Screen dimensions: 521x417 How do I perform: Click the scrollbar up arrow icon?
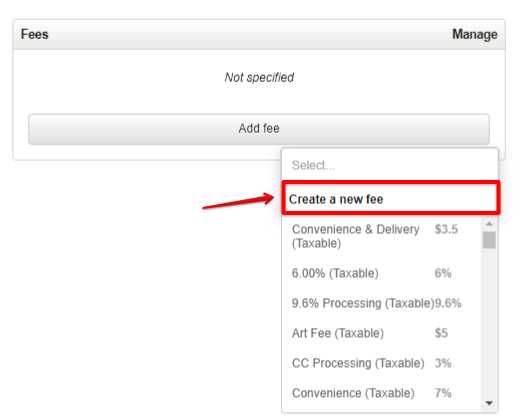click(x=489, y=224)
